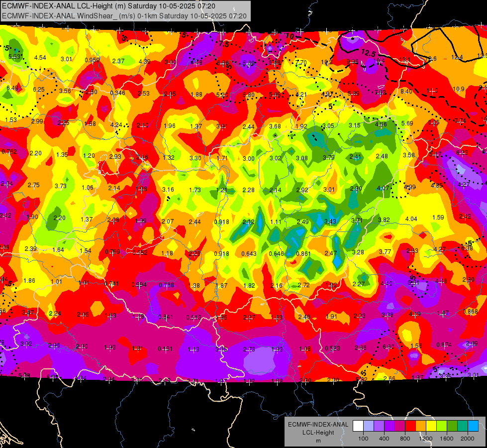Click the wind shear value 0.643
Image resolution: width=487 pixels, height=448 pixels.
click(x=249, y=254)
